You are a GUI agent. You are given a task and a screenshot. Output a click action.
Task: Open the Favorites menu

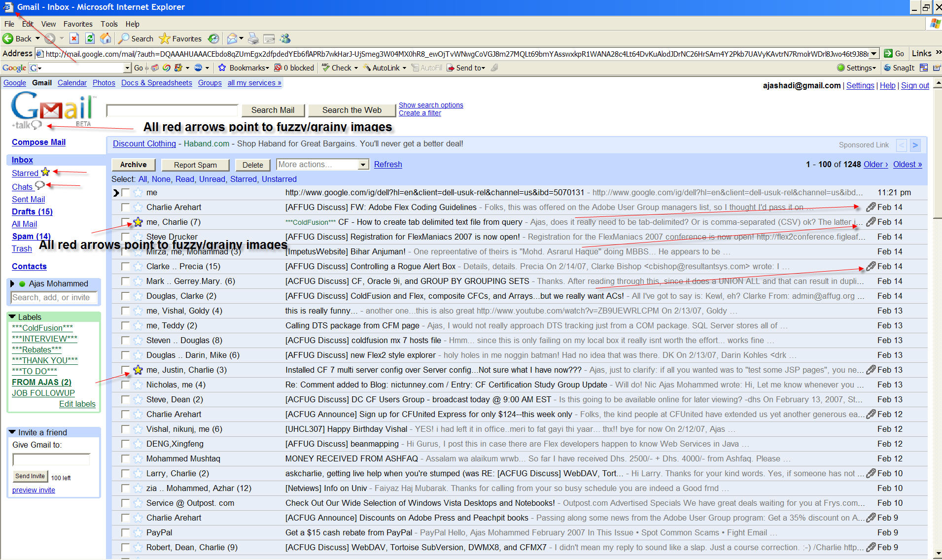pyautogui.click(x=78, y=24)
